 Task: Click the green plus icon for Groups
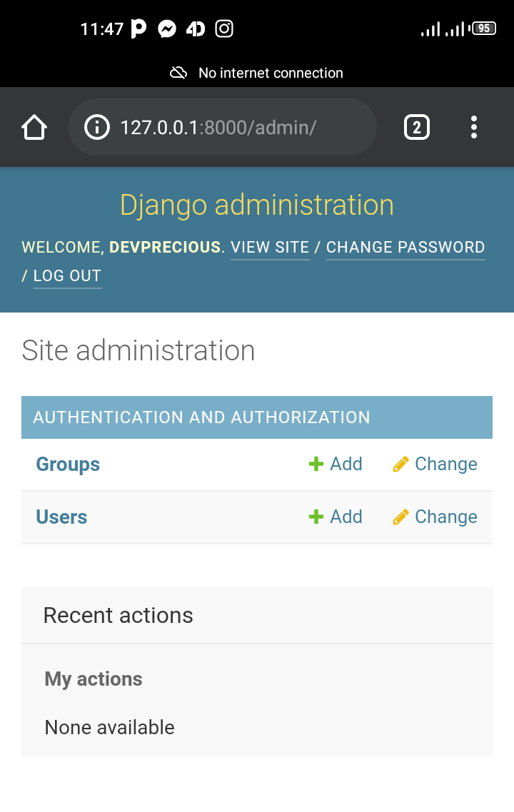(316, 464)
